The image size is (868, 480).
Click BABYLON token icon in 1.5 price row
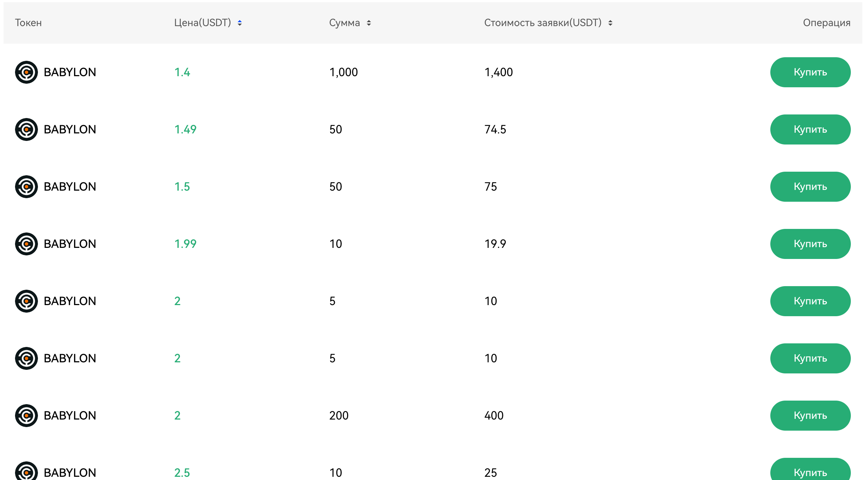[x=26, y=187]
